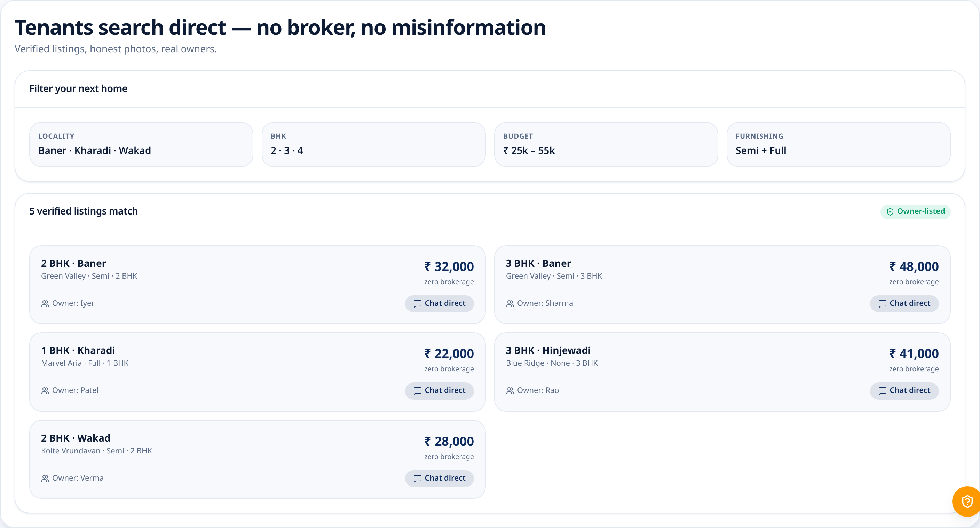Click the shield icon in Owner-listed badge
The width and height of the screenshot is (980, 528).
[890, 212]
